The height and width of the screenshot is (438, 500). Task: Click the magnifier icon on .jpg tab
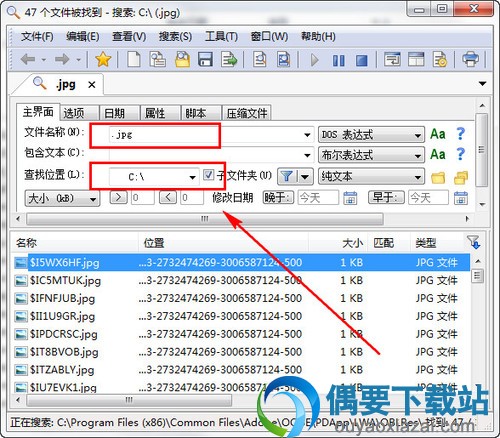click(40, 83)
